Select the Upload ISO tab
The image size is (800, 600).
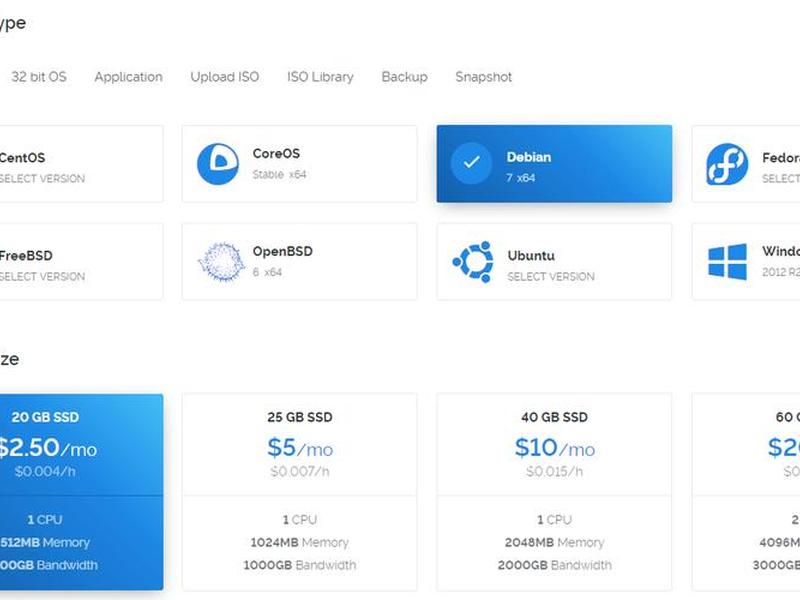224,77
